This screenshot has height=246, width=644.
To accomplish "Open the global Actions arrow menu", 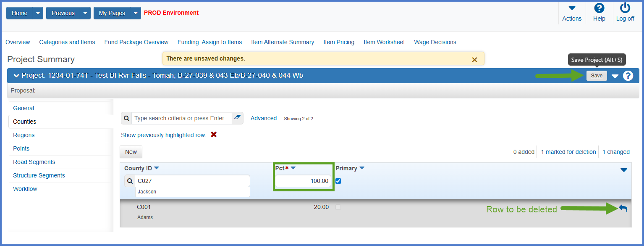I will click(572, 8).
